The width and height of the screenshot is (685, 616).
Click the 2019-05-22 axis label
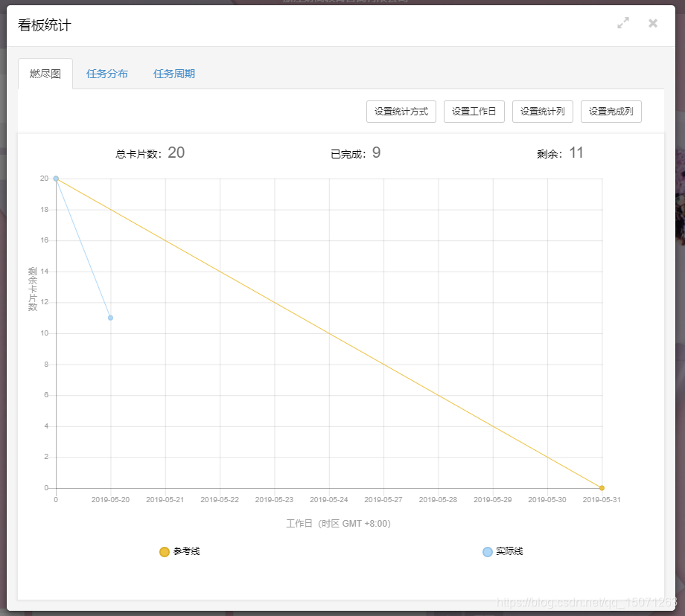tap(220, 500)
